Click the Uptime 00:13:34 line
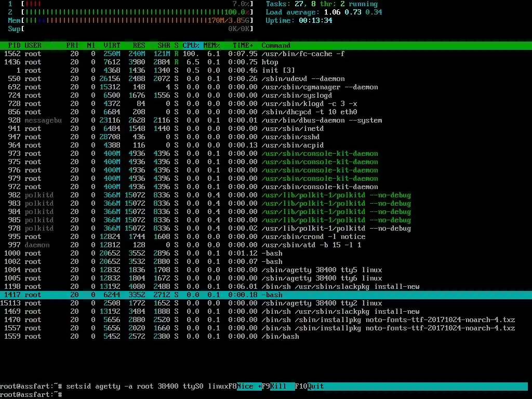Image resolution: width=532 pixels, height=399 pixels. 299,20
